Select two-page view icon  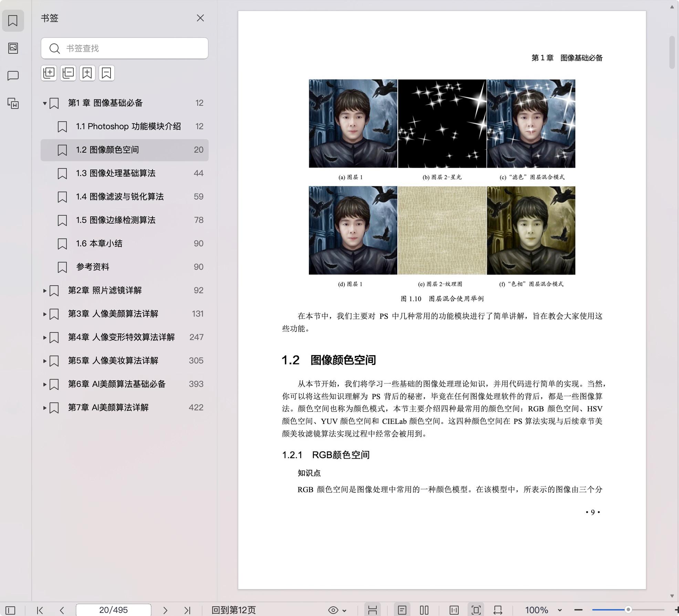pos(424,610)
